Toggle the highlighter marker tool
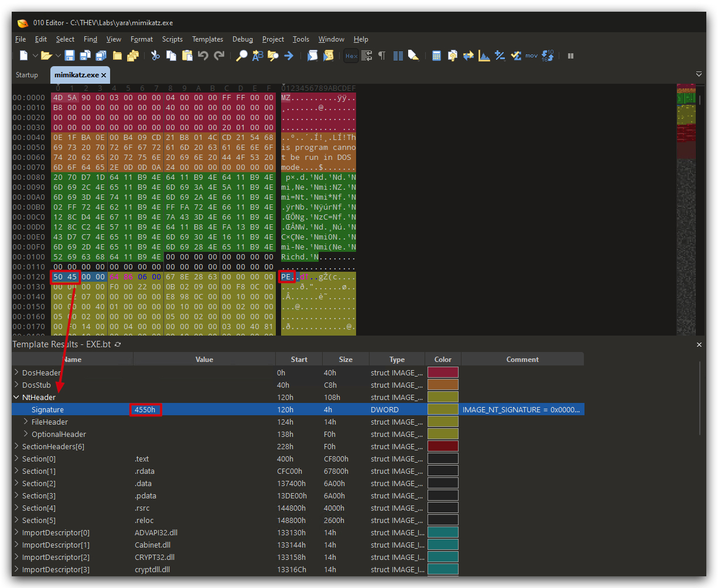718x588 pixels. click(x=413, y=56)
